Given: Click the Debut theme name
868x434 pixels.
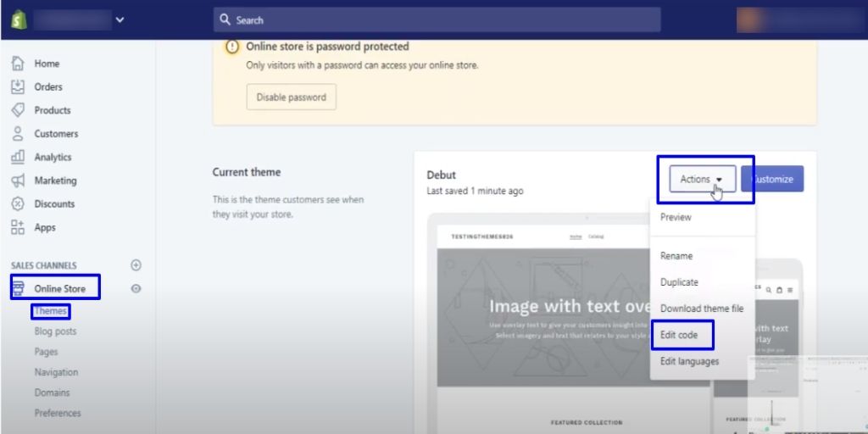Looking at the screenshot, I should [441, 175].
